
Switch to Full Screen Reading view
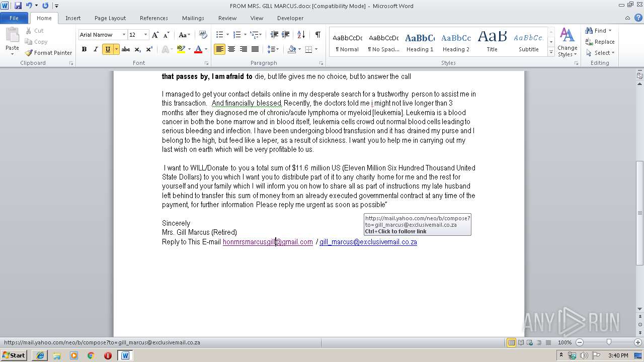pos(521,342)
